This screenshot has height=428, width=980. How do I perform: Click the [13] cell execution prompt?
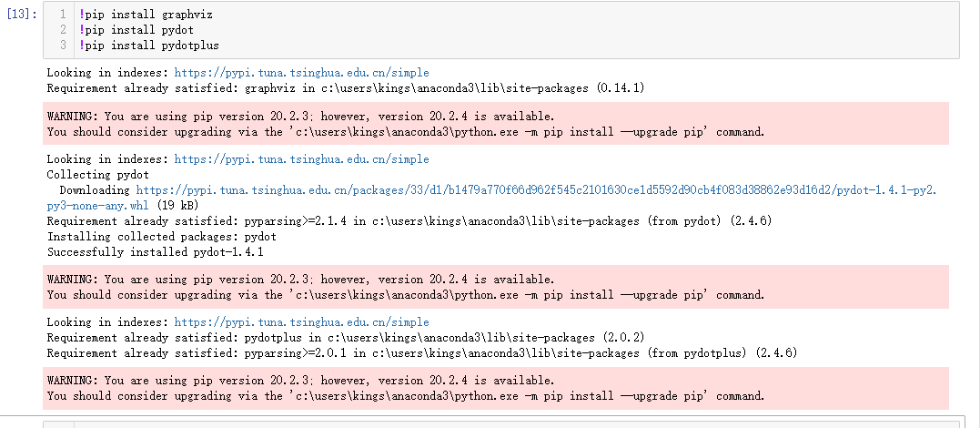click(21, 14)
